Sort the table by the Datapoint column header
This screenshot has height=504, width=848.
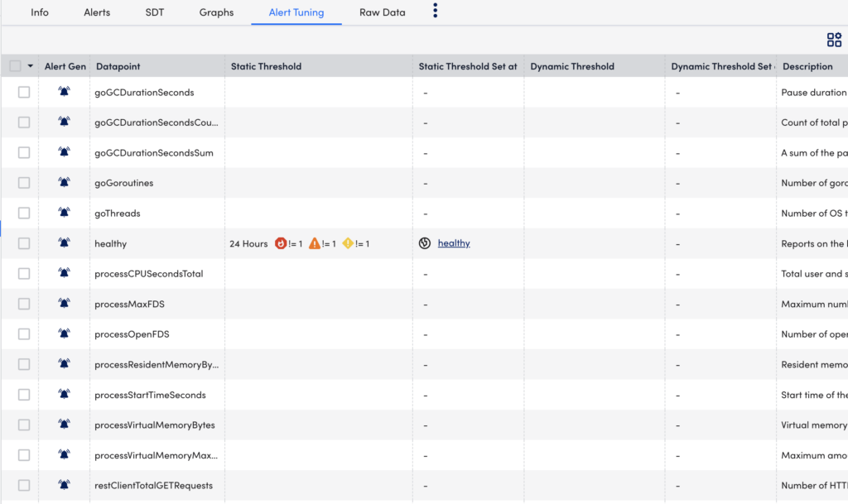117,66
